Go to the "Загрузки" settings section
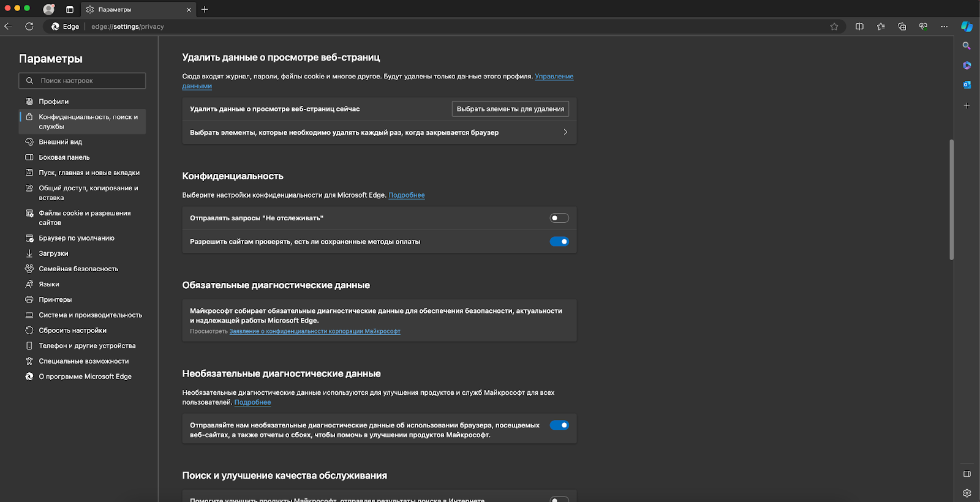The image size is (980, 502). pyautogui.click(x=53, y=253)
